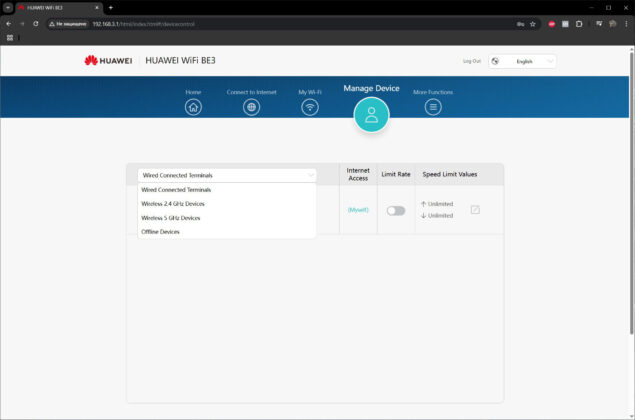The height and width of the screenshot is (420, 635).
Task: Select the Manage Device person icon
Action: tap(371, 115)
